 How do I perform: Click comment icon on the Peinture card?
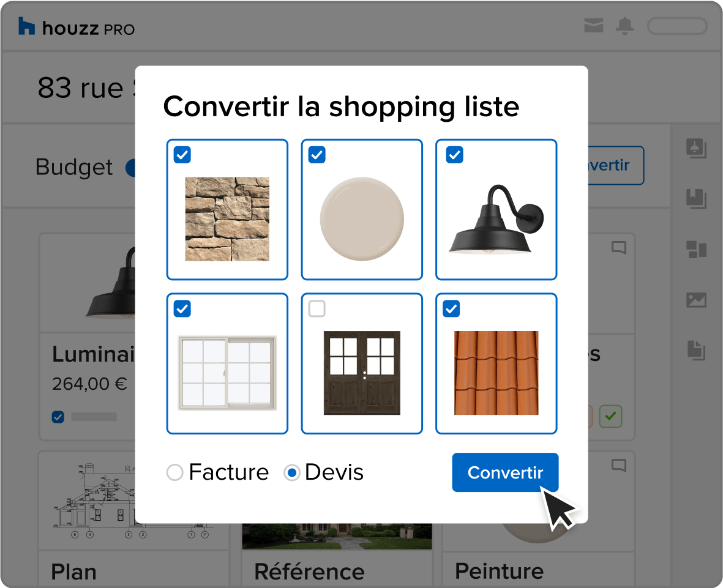click(x=619, y=466)
